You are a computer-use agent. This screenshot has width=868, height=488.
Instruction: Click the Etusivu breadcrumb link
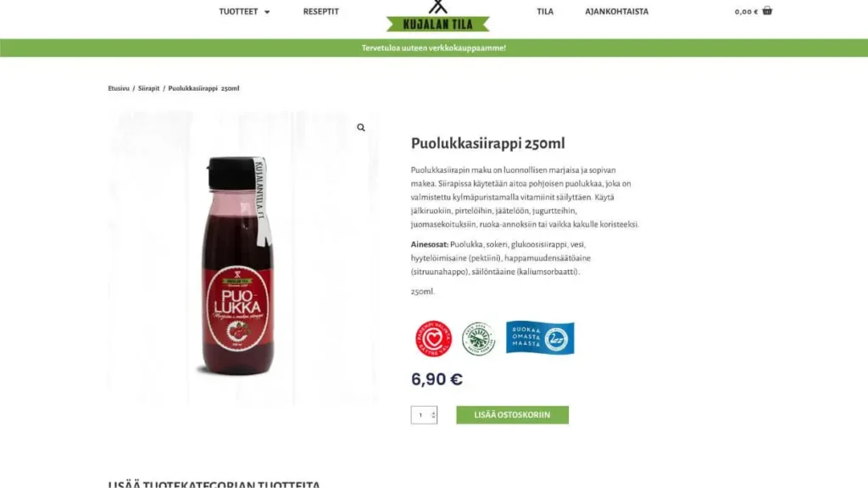click(119, 88)
